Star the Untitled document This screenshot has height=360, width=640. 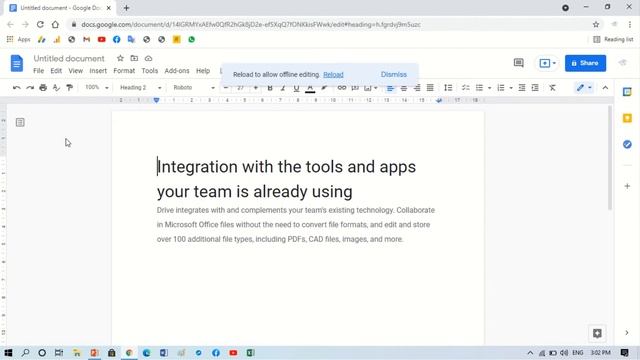[x=120, y=58]
